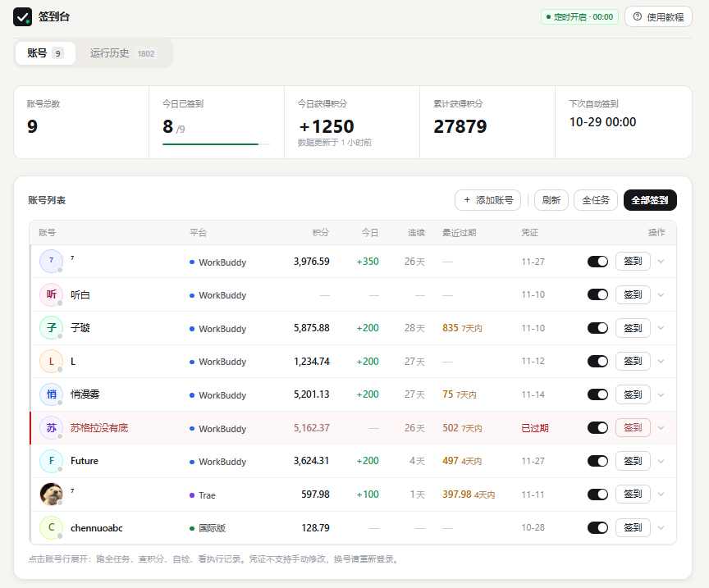The image size is (709, 588).
Task: Click the 签到台 checkmark logo icon
Action: (23, 17)
